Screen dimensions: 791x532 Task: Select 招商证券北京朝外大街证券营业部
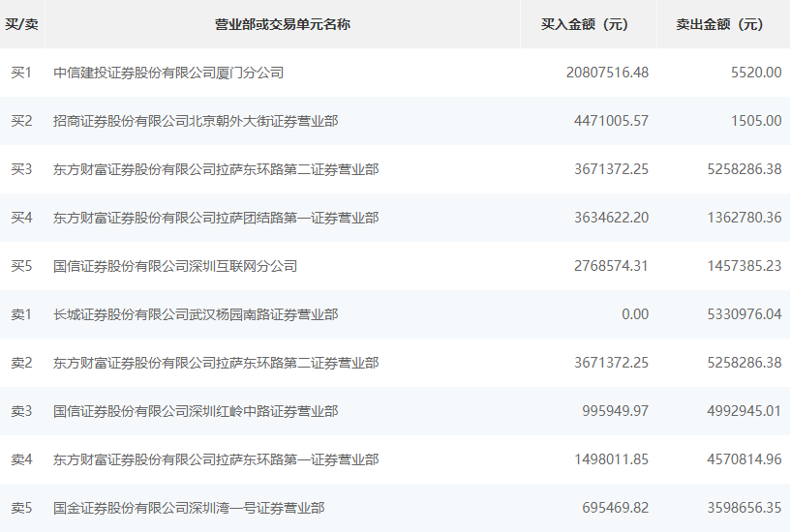(196, 121)
